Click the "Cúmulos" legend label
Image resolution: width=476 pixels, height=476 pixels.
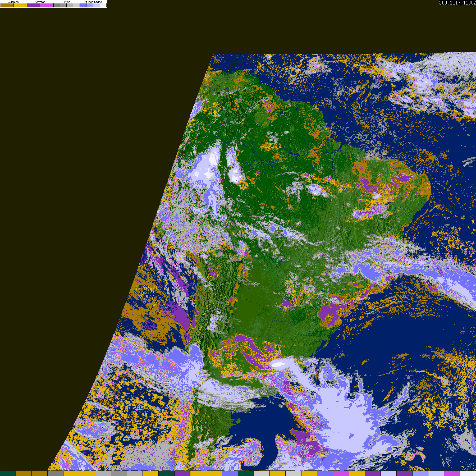point(13,2)
